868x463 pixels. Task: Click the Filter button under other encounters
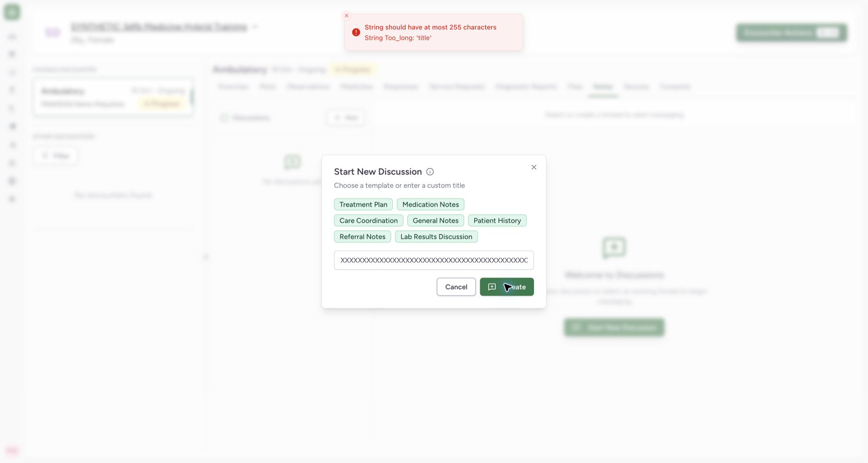(x=56, y=156)
